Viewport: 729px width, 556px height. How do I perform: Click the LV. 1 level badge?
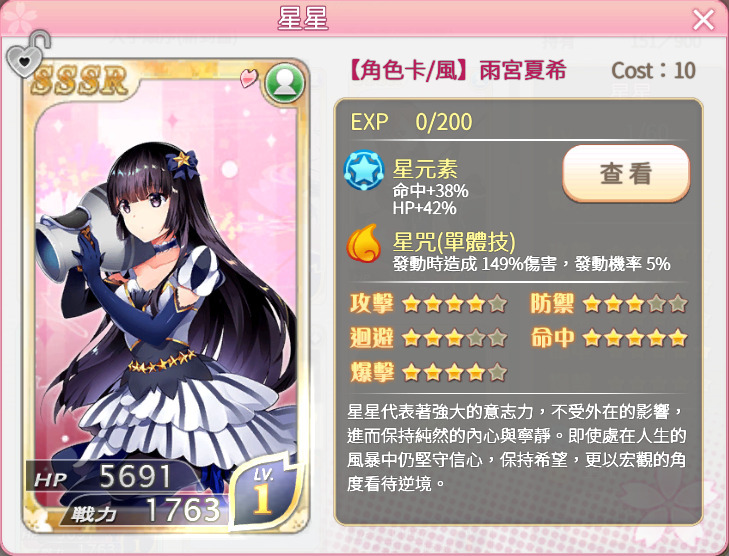point(264,492)
